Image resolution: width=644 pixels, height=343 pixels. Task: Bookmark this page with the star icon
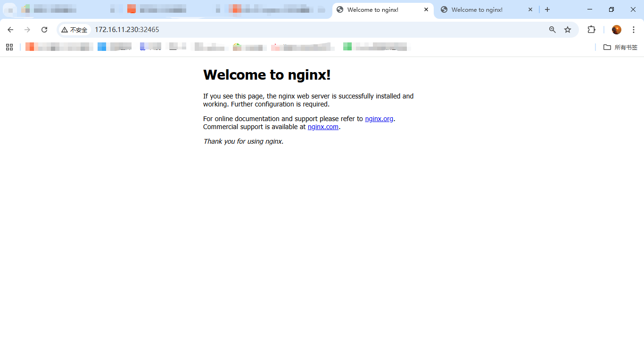point(568,30)
